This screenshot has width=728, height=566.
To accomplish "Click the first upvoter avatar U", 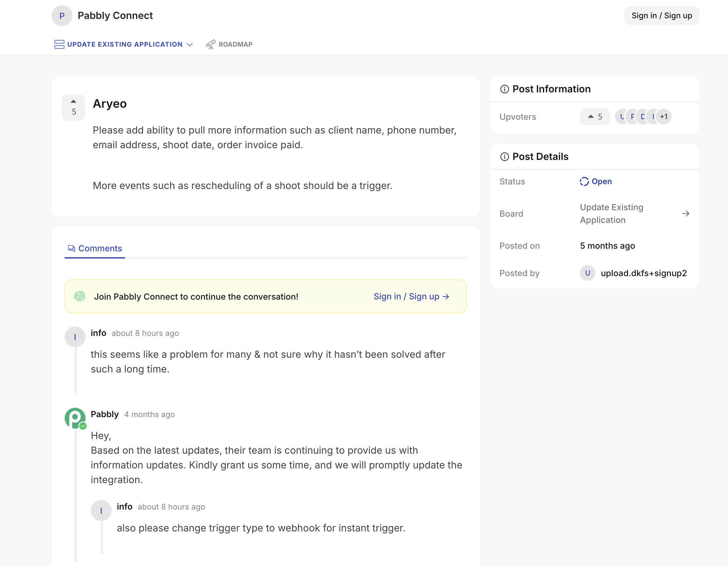I will pos(621,117).
